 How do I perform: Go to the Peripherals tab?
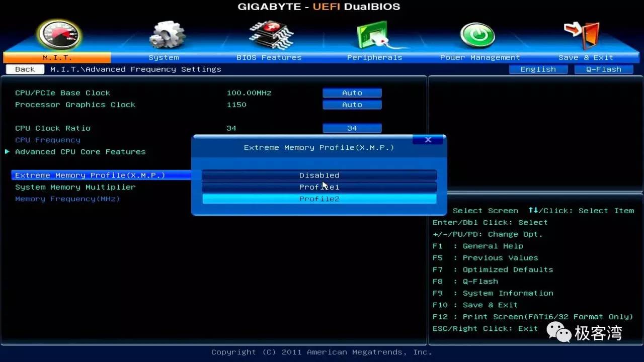pos(375,57)
